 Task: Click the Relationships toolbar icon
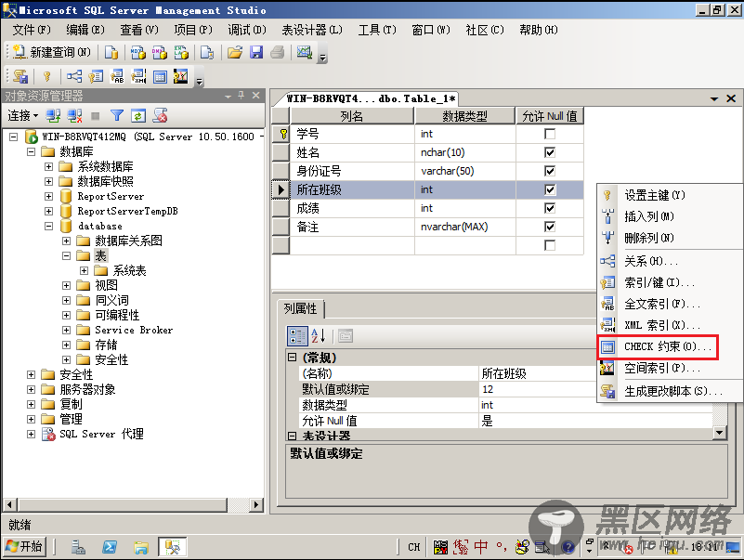pyautogui.click(x=74, y=76)
